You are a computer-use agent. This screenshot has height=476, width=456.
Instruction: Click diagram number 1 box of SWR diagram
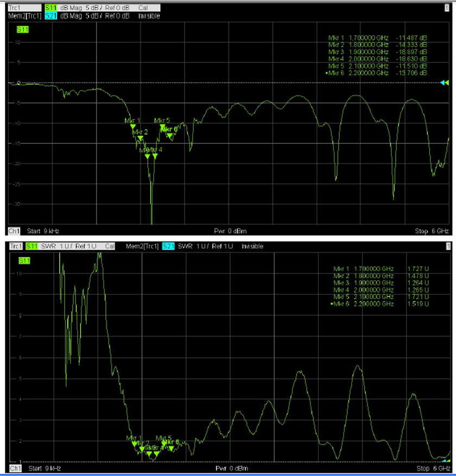point(448,246)
